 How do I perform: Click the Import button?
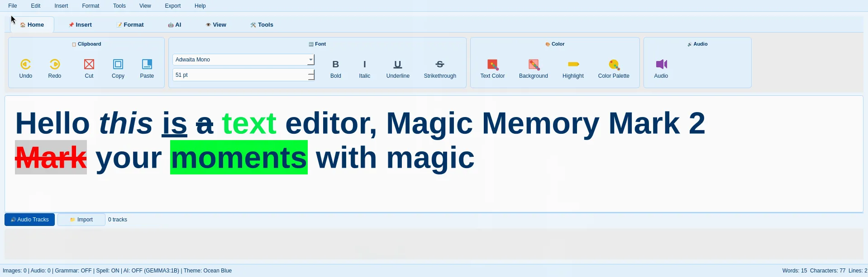coord(81,220)
